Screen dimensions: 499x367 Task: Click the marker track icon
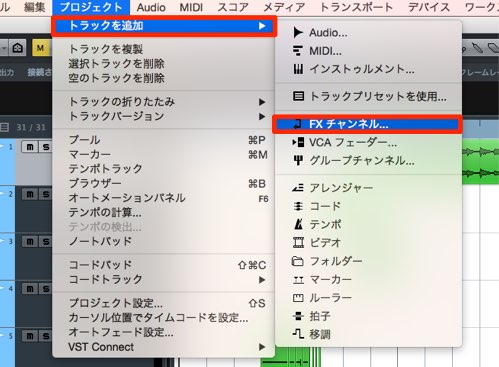(298, 279)
